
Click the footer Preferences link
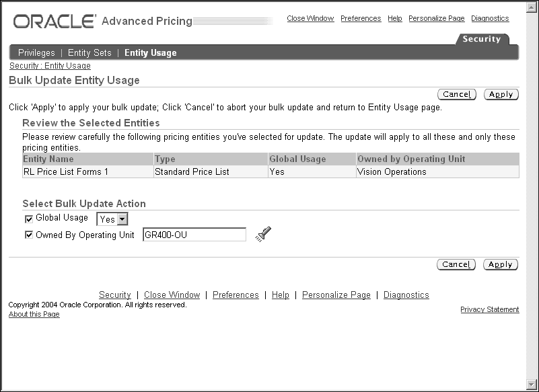236,295
